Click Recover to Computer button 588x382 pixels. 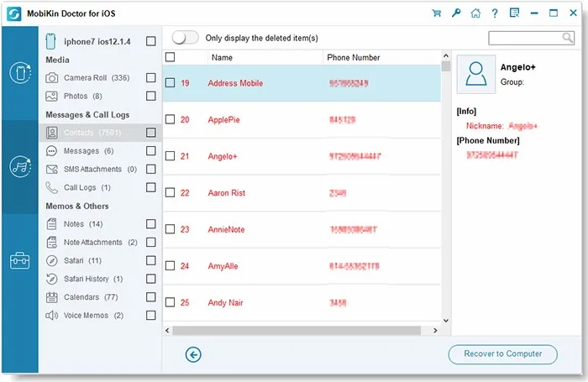502,354
